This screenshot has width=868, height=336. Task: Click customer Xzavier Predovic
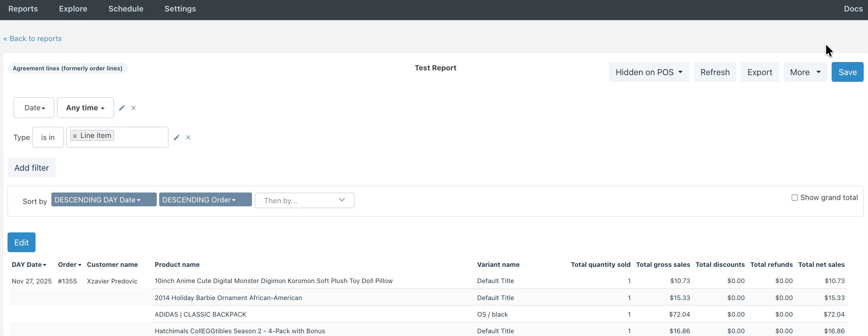[112, 281]
